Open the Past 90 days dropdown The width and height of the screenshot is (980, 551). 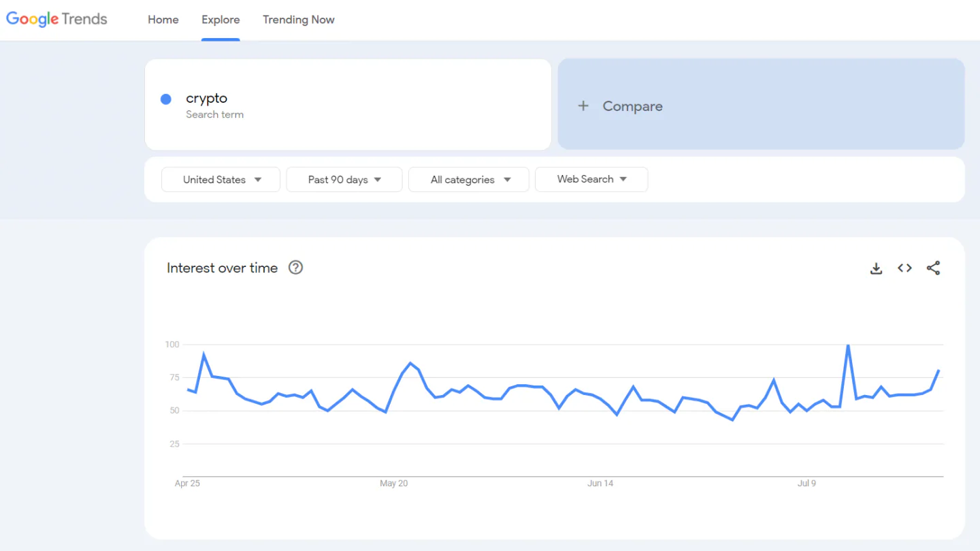coord(344,180)
